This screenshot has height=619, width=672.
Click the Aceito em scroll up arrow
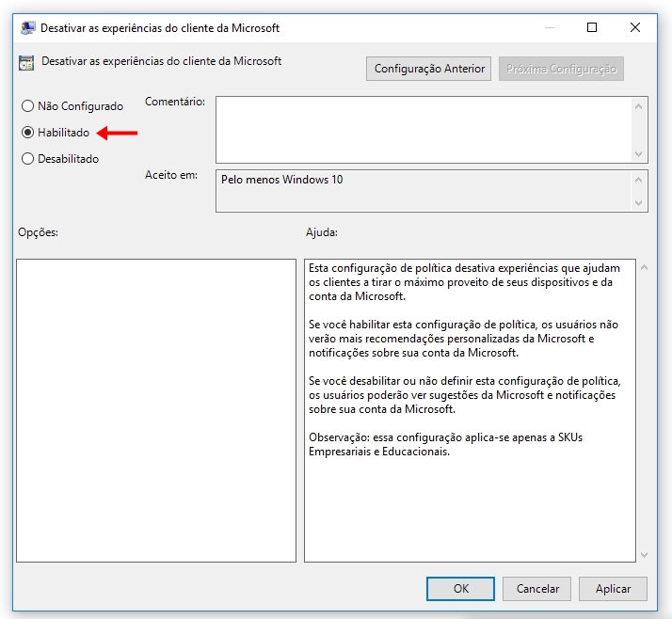pos(638,180)
